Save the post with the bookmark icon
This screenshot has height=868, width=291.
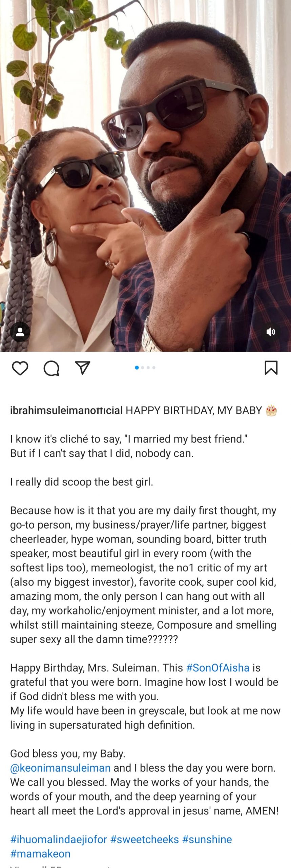click(271, 368)
